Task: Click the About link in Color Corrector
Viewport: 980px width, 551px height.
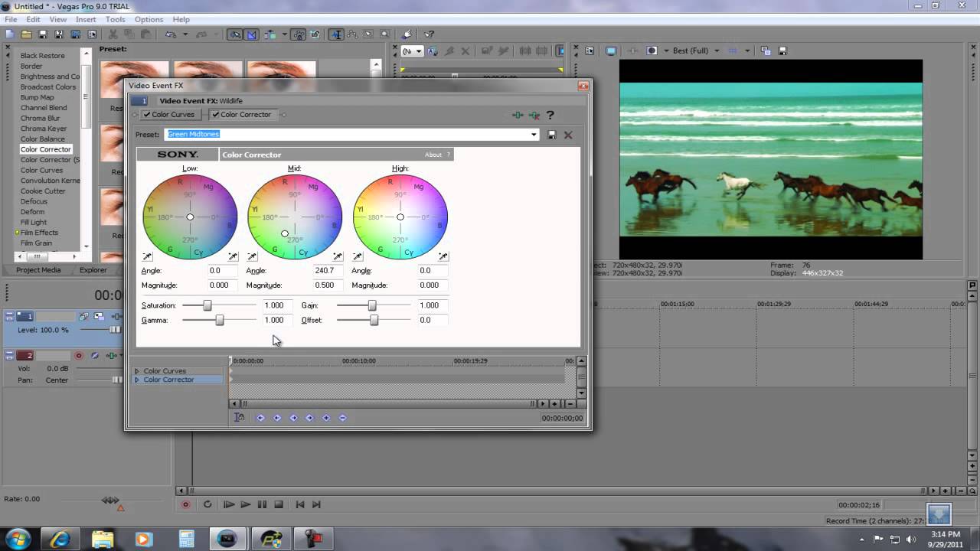Action: 433,155
